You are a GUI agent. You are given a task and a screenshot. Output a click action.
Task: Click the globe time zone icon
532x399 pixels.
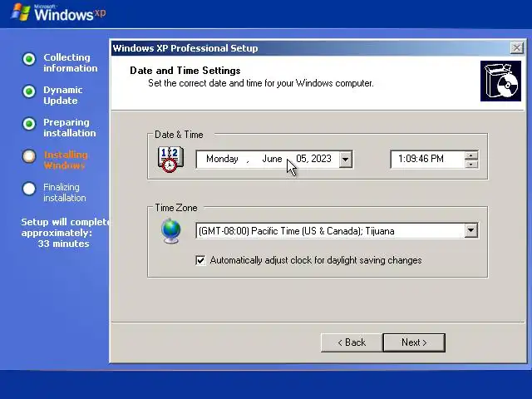[x=171, y=231]
